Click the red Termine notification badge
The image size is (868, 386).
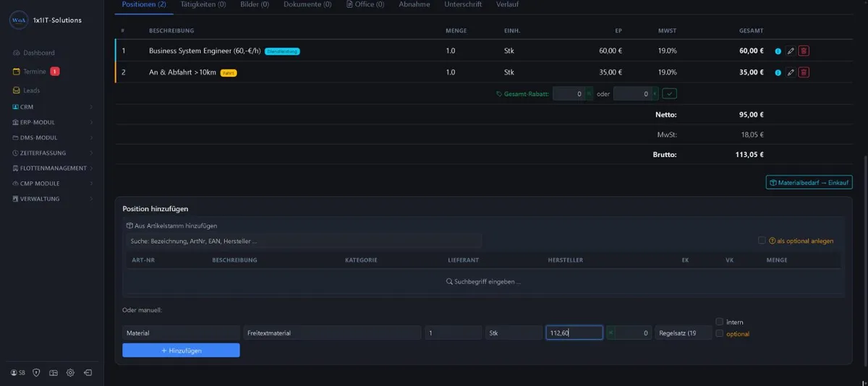point(55,72)
